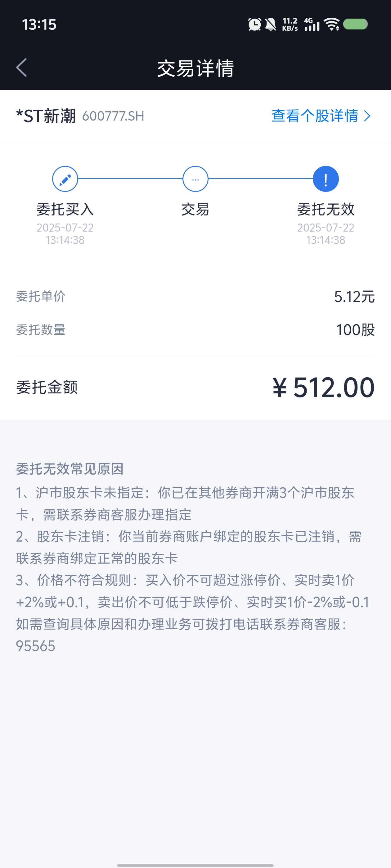
Task: Tap the green battery indicator
Action: [x=355, y=24]
